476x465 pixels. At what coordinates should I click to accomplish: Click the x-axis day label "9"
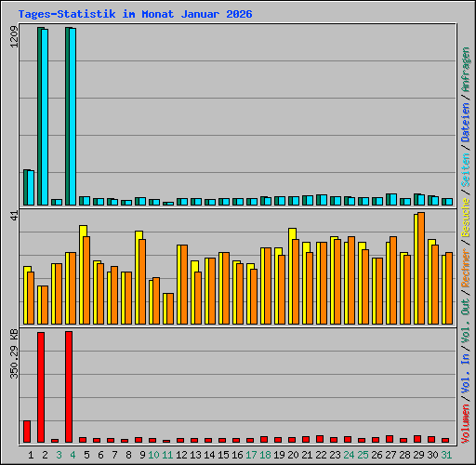(142, 455)
